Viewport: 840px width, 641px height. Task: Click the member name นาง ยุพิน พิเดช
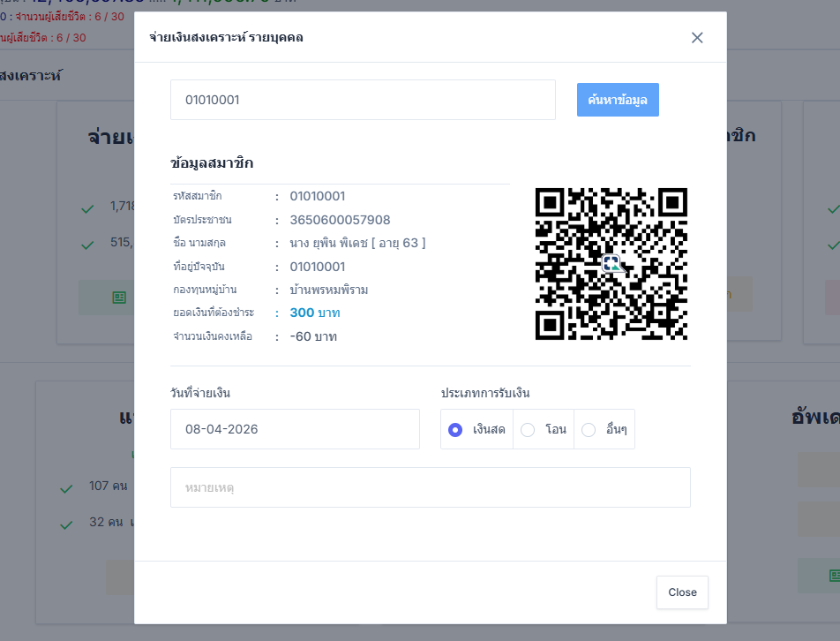(x=329, y=244)
